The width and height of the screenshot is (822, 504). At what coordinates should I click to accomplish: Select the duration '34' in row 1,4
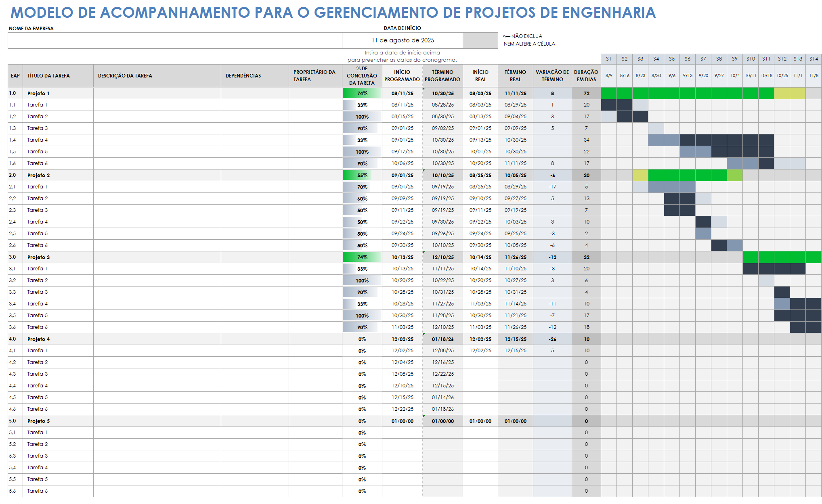[x=586, y=140]
